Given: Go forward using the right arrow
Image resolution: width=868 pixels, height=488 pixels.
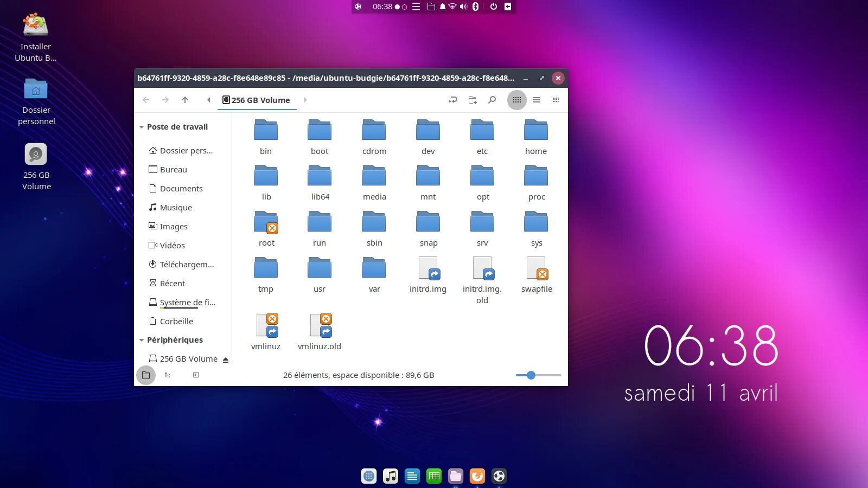Looking at the screenshot, I should (x=165, y=100).
